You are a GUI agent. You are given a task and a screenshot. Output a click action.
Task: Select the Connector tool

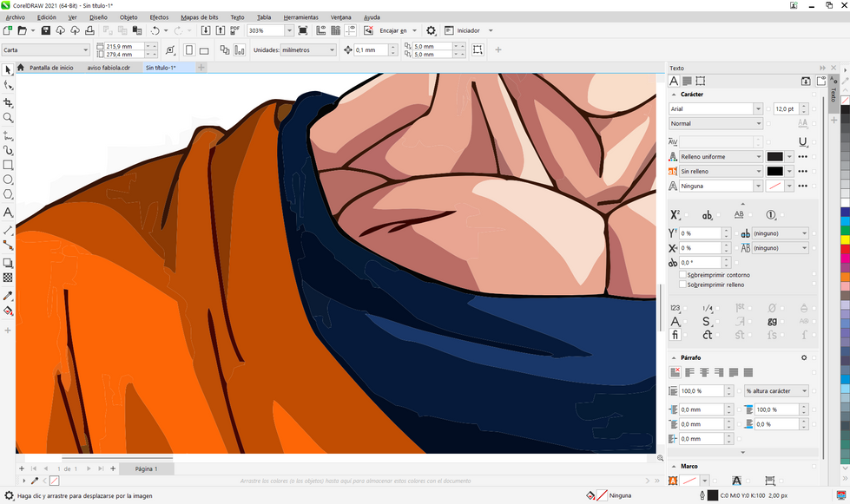pyautogui.click(x=8, y=245)
